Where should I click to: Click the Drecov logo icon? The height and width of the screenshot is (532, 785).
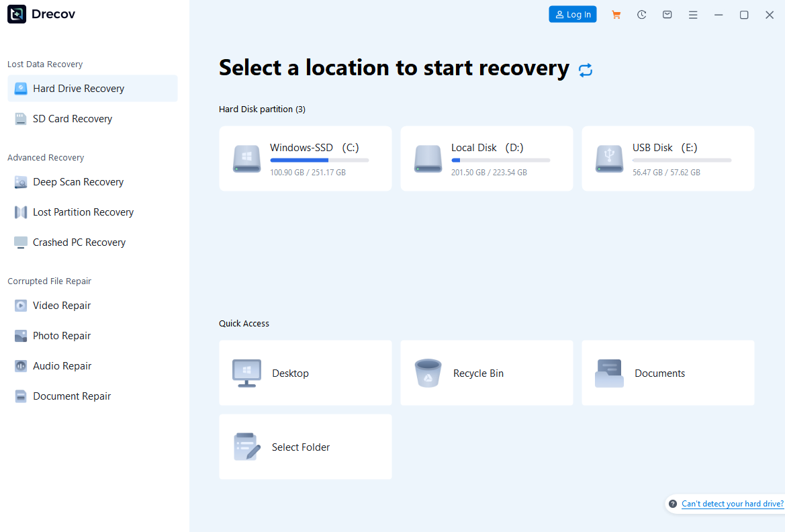(17, 13)
